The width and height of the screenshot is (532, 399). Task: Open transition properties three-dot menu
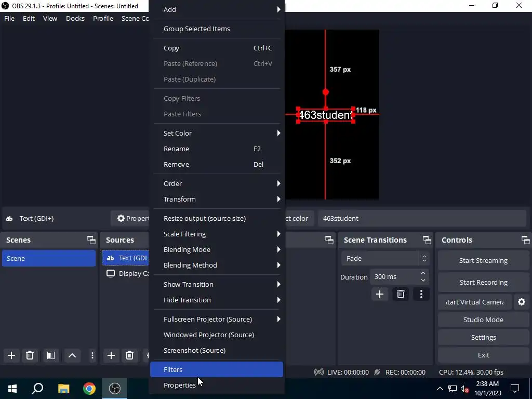[421, 294]
